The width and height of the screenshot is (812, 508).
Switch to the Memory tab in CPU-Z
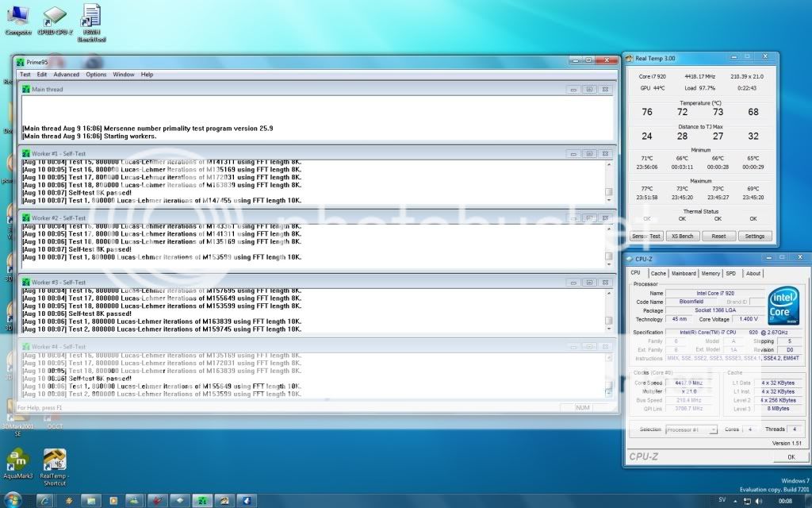(710, 273)
